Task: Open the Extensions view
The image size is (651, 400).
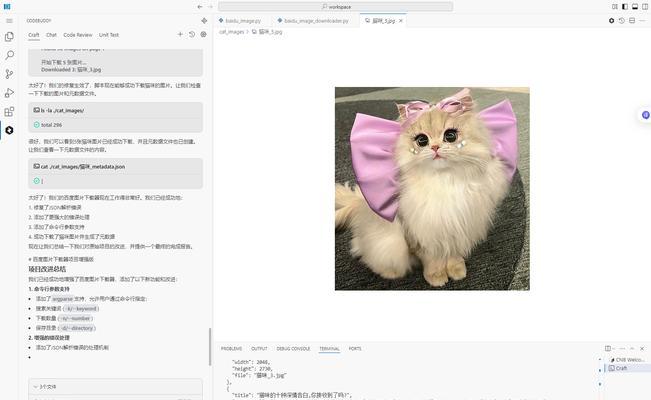Action: [9, 111]
